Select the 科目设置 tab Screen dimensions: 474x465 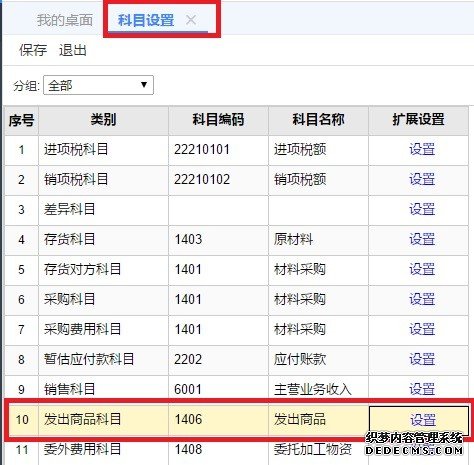(x=146, y=20)
